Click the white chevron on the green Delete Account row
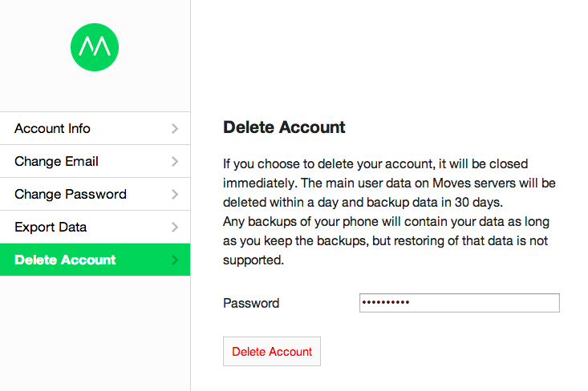Image resolution: width=588 pixels, height=391 pixels. pos(175,260)
